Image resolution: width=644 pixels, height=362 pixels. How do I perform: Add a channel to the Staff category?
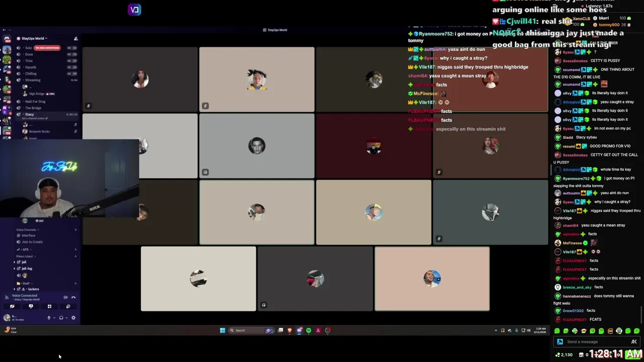[x=75, y=283]
